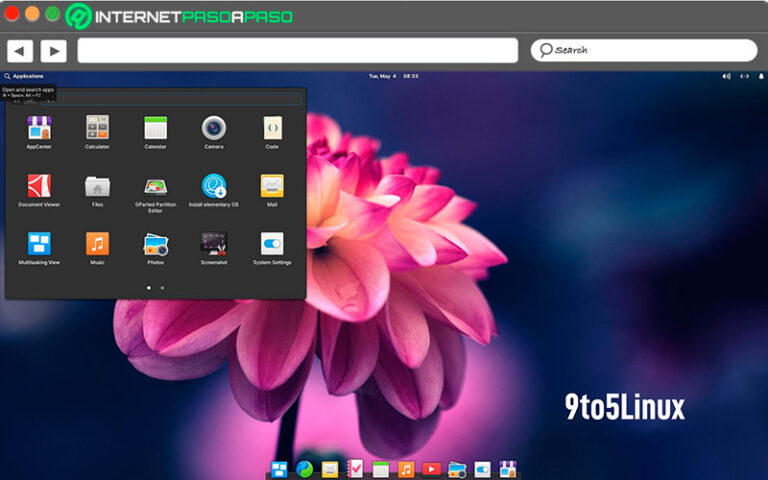Open System Settings from the app grid
This screenshot has height=480, width=768.
[x=272, y=245]
